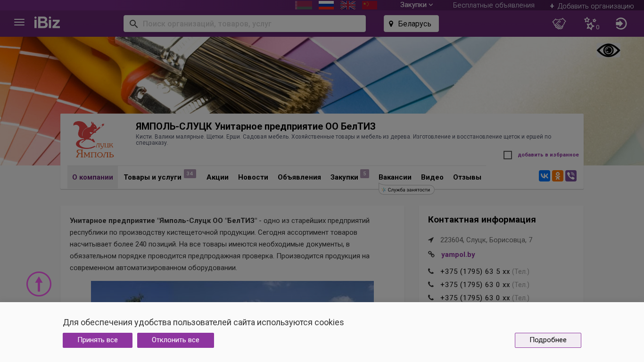Share via Viber icon
644x362 pixels.
[x=571, y=176]
